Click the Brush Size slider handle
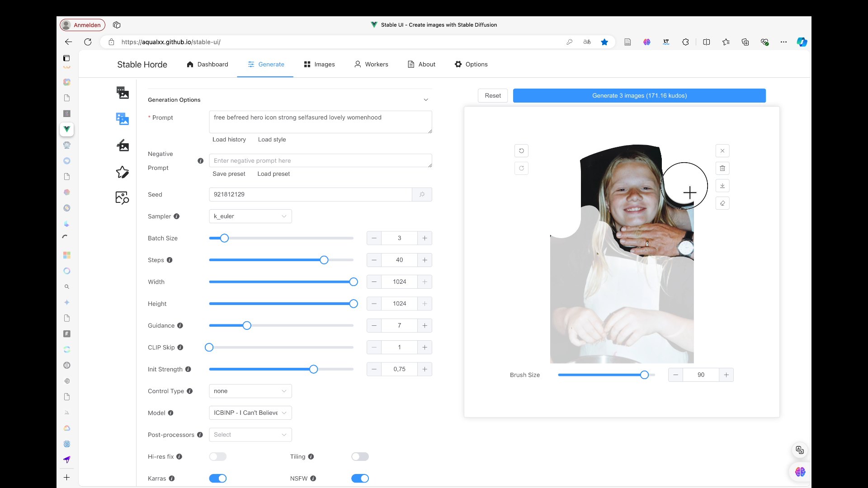Image resolution: width=868 pixels, height=488 pixels. click(645, 375)
